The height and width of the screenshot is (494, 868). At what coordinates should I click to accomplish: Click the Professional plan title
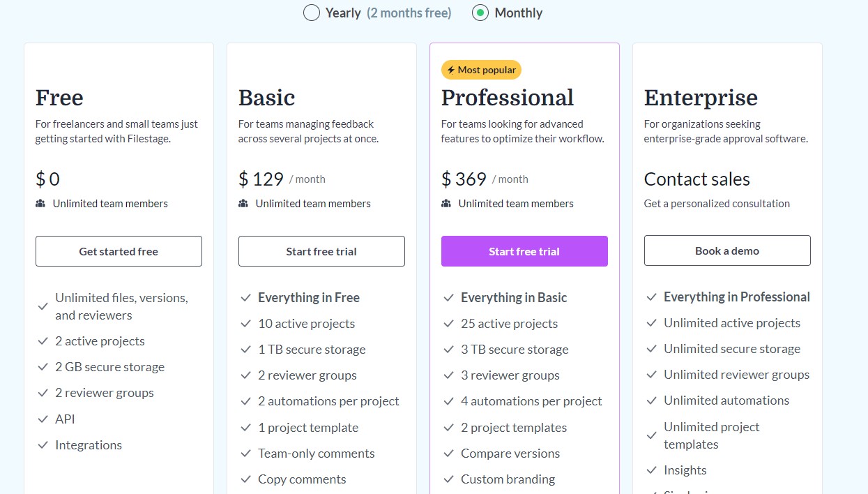(508, 98)
